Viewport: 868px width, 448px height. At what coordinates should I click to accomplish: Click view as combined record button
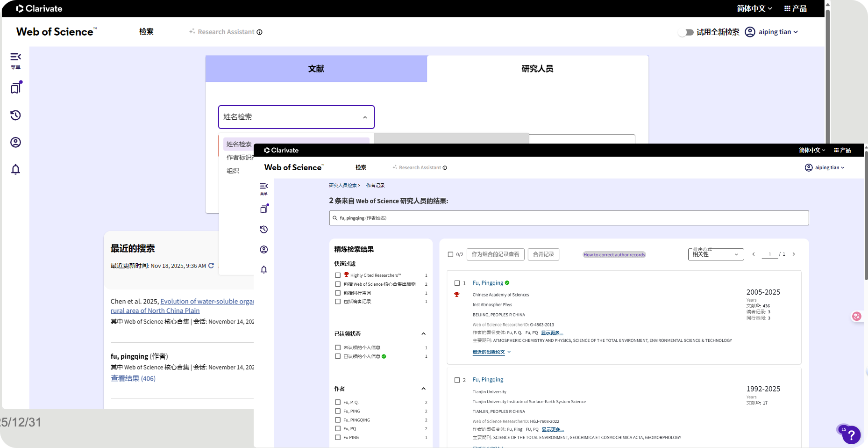tap(496, 254)
